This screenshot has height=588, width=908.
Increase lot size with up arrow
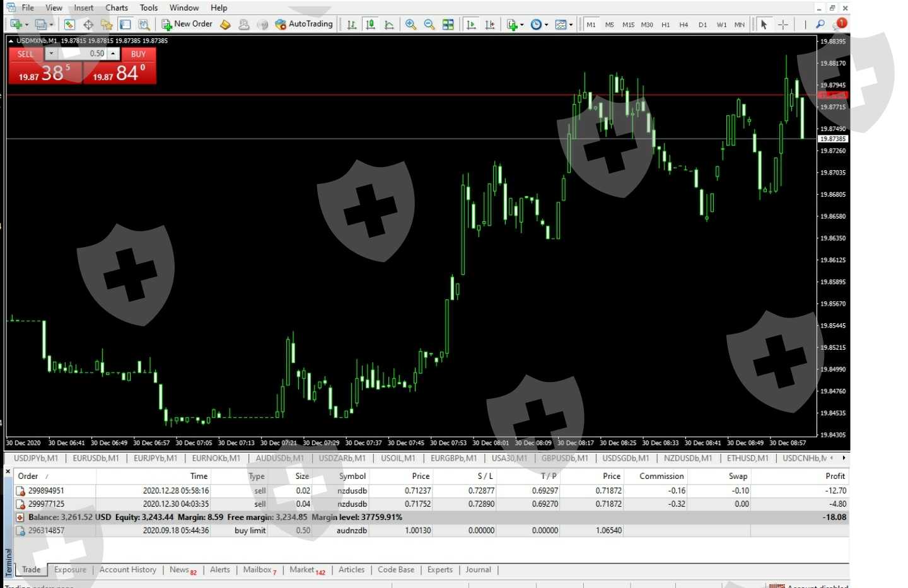(x=113, y=54)
